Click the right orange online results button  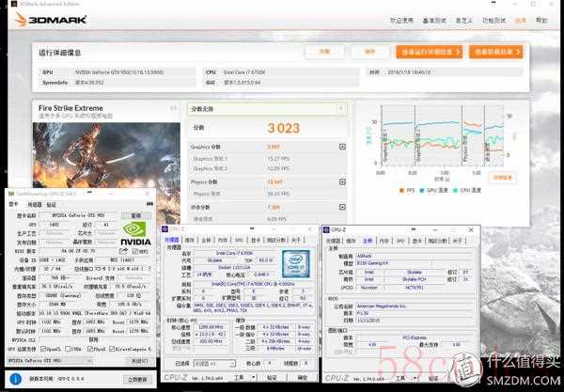point(495,52)
